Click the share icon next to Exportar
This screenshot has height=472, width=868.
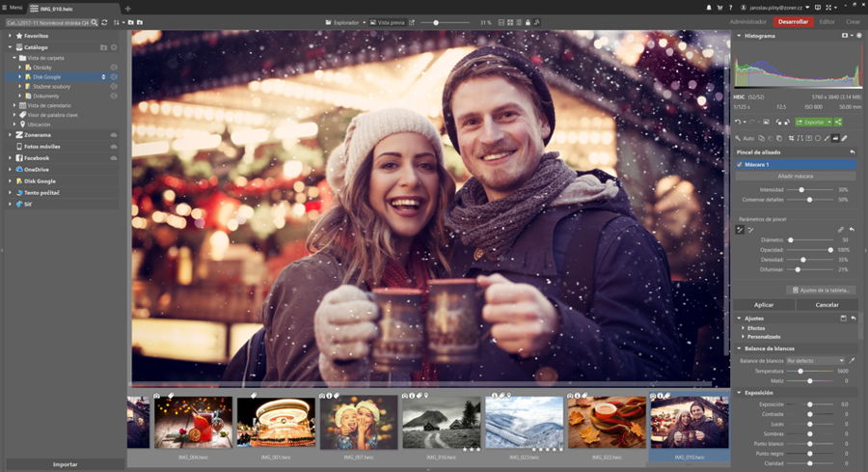click(x=838, y=122)
